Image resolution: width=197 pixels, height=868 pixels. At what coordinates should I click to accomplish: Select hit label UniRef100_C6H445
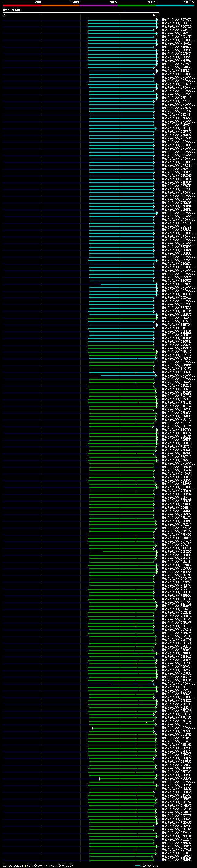pos(177,497)
